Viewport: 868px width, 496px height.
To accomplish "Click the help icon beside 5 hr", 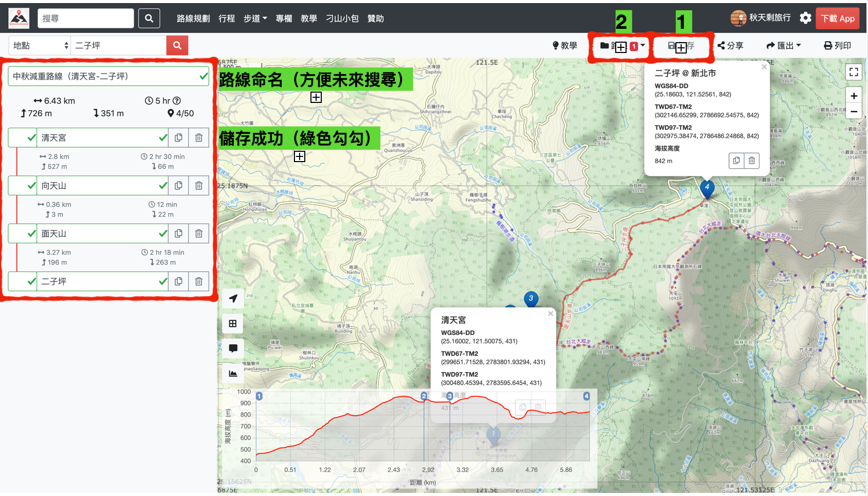I will pyautogui.click(x=177, y=101).
